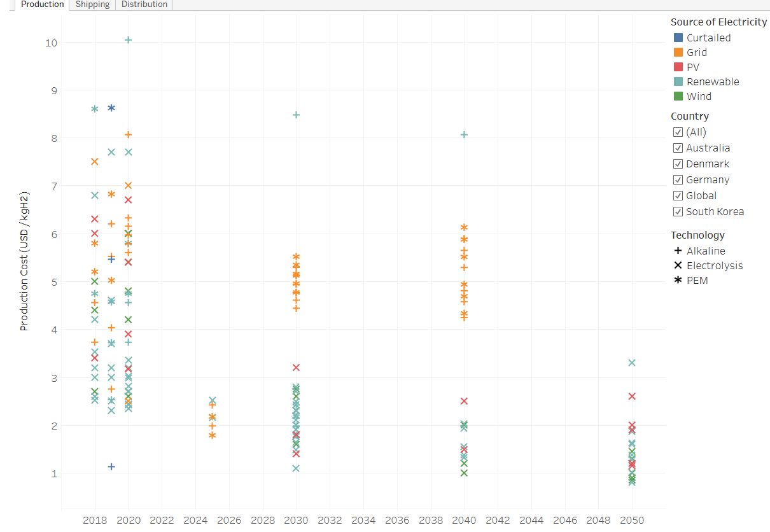The width and height of the screenshot is (770, 532).
Task: Click the Production Cost axis title
Action: point(24,270)
